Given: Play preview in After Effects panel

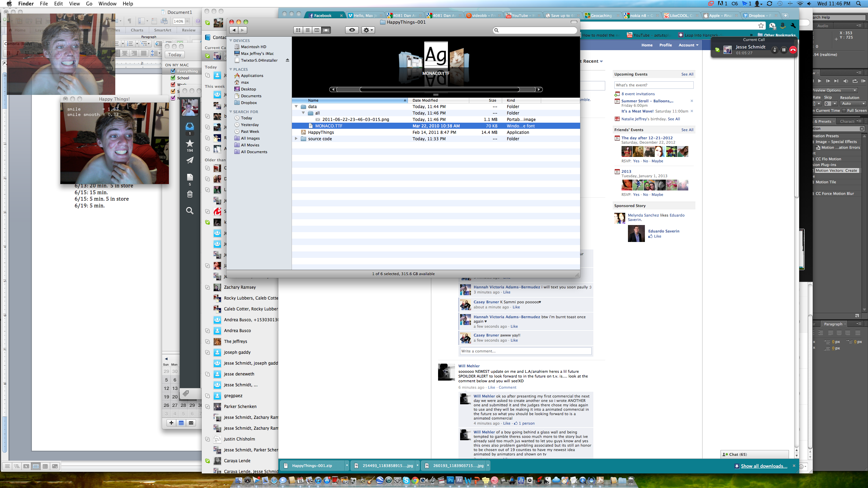Looking at the screenshot, I should coord(820,81).
